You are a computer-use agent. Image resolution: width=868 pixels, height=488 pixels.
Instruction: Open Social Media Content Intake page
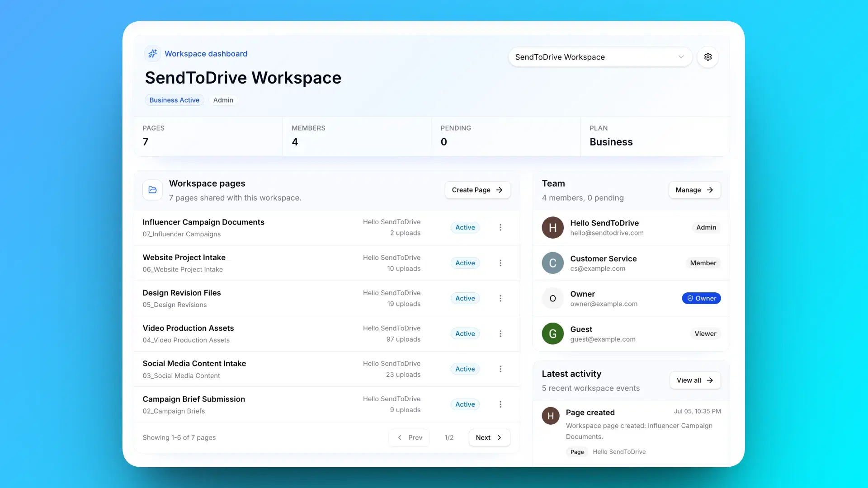pos(194,363)
